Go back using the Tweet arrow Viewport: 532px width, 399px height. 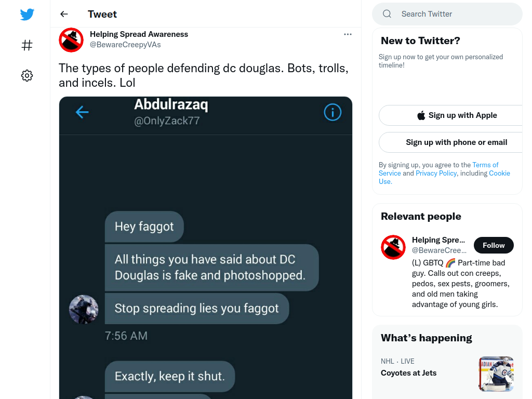click(x=64, y=14)
